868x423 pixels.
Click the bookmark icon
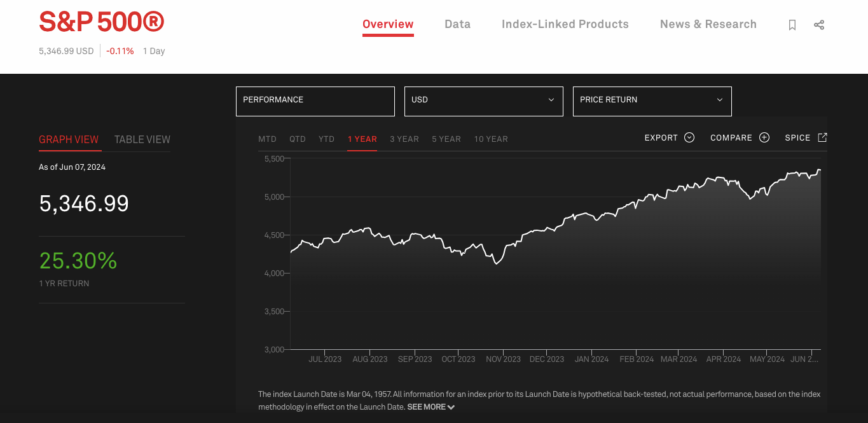coord(792,25)
